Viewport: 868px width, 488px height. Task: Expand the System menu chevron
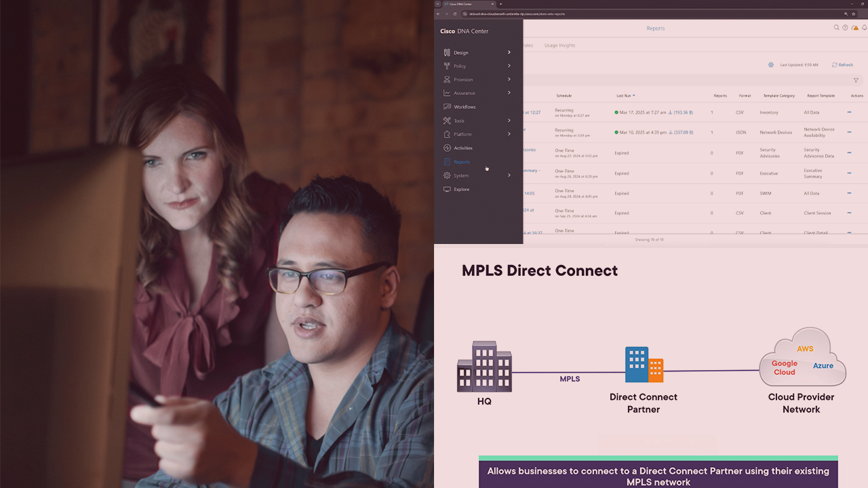(x=509, y=176)
